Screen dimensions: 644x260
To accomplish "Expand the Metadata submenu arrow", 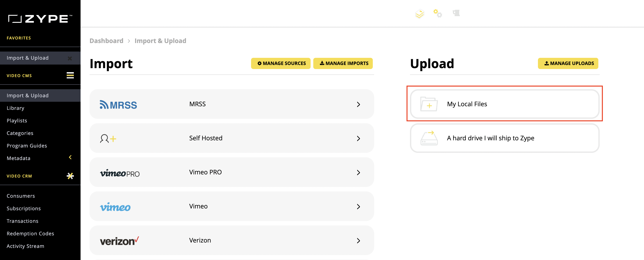I will (x=70, y=157).
